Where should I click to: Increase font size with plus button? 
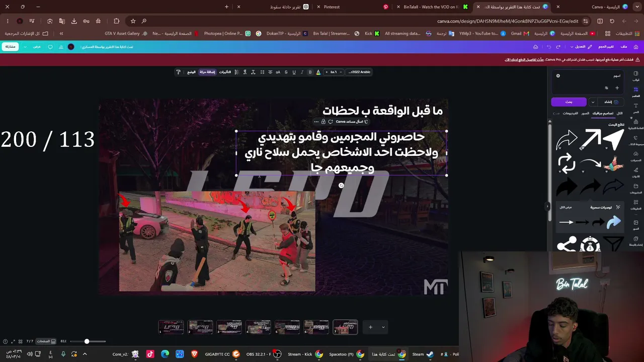point(327,72)
